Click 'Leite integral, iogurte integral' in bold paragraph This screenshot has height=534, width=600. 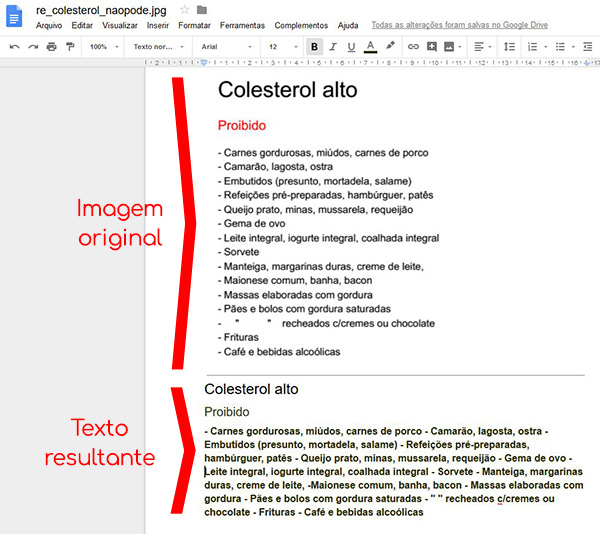click(275, 472)
